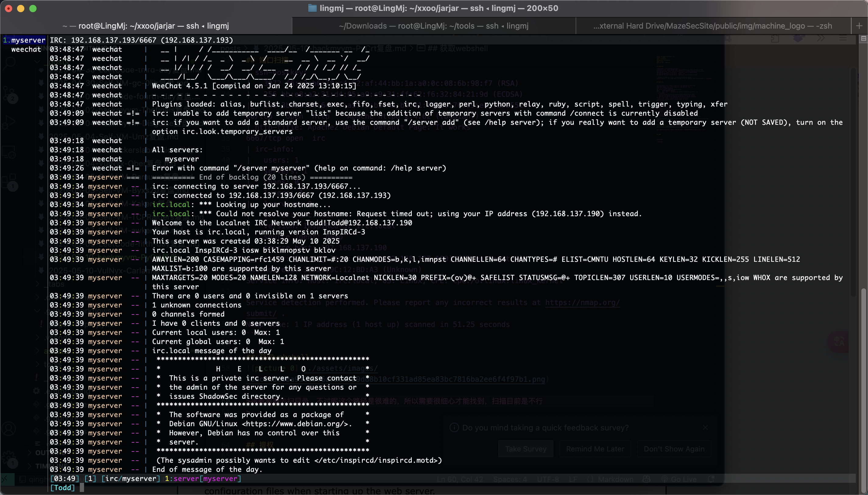Click the https://www.debian.org/ URL text
The height and width of the screenshot is (495, 868).
295,423
